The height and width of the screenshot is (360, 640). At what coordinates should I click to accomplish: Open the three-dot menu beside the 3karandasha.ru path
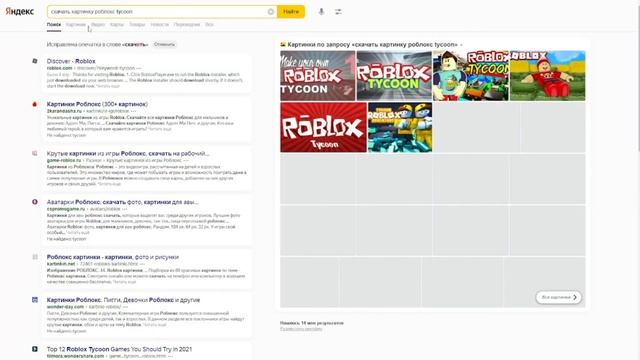[133, 111]
